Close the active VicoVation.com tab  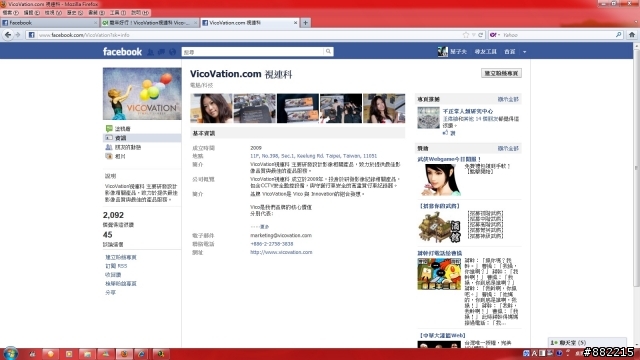tap(296, 23)
